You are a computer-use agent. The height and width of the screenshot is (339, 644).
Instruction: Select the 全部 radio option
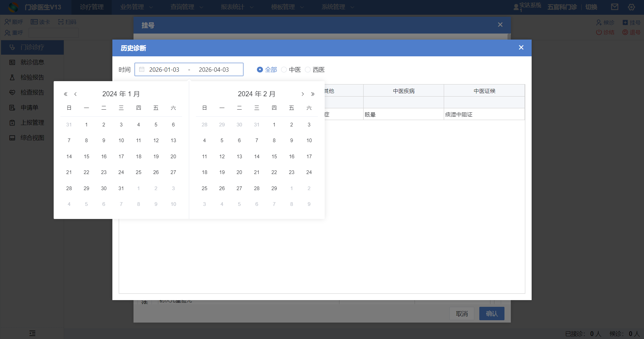(267, 69)
